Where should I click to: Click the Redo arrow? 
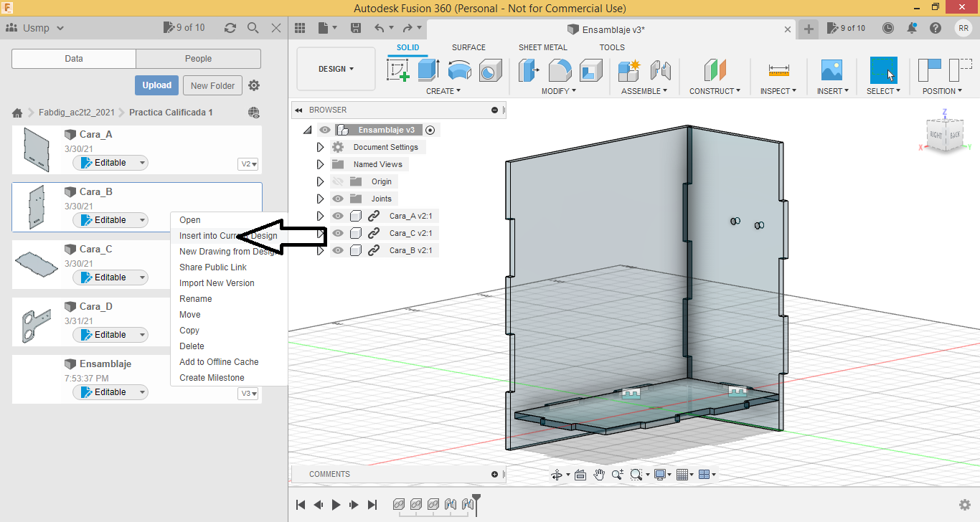[x=408, y=28]
